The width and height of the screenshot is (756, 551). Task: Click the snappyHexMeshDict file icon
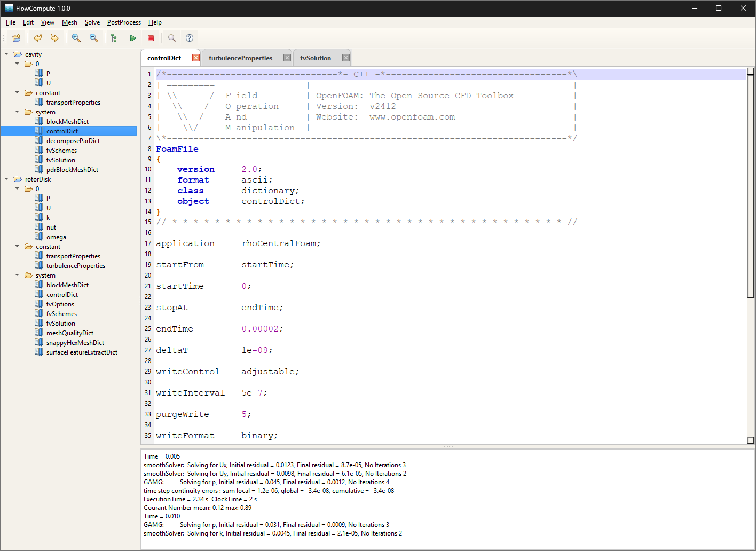[x=39, y=342]
